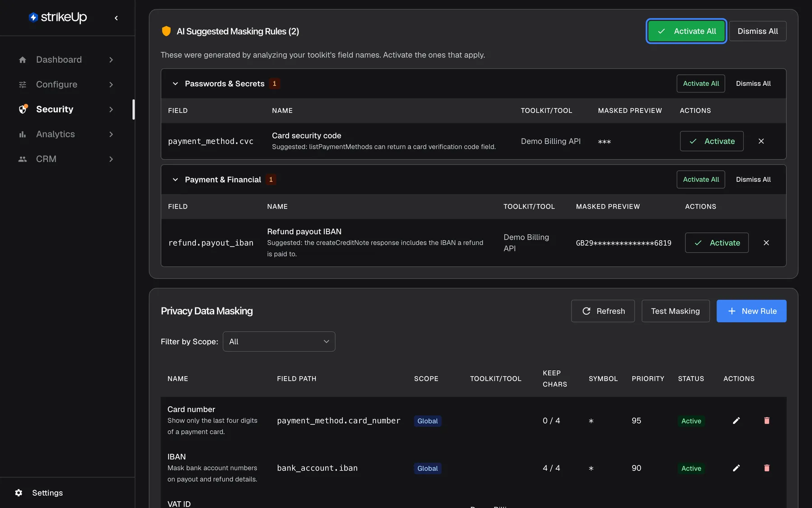The height and width of the screenshot is (508, 812).
Task: Delete the IBAN rule using the trash icon
Action: tap(766, 468)
